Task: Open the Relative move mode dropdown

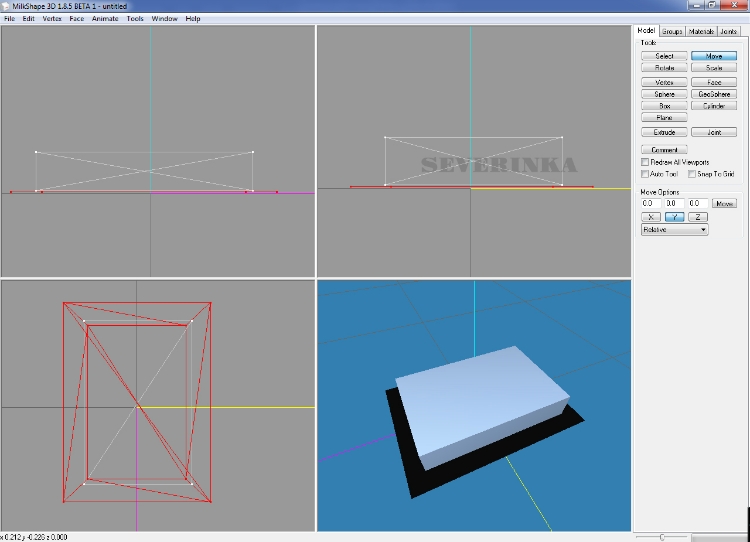Action: pyautogui.click(x=674, y=230)
